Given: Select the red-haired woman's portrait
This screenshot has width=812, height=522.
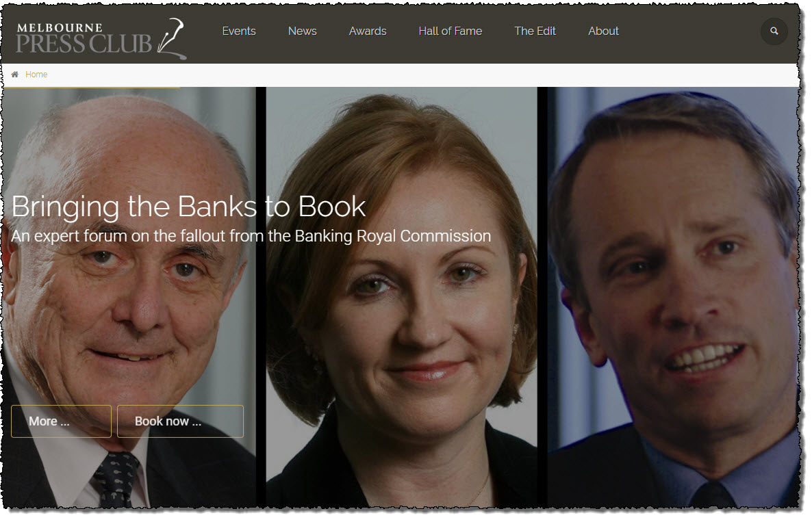Looking at the screenshot, I should (401, 297).
